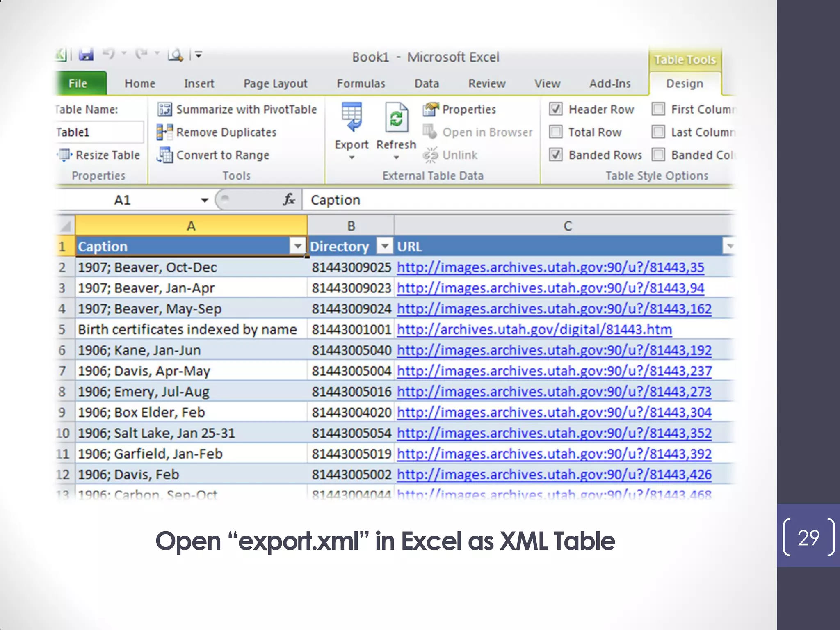Select cell '1906; Garfield, Jan-Feb'

[x=191, y=454]
